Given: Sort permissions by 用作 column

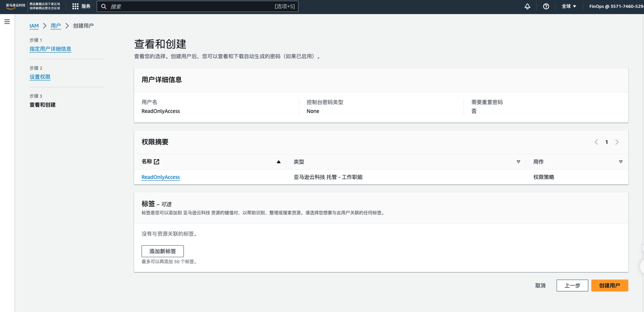Looking at the screenshot, I should pos(620,162).
